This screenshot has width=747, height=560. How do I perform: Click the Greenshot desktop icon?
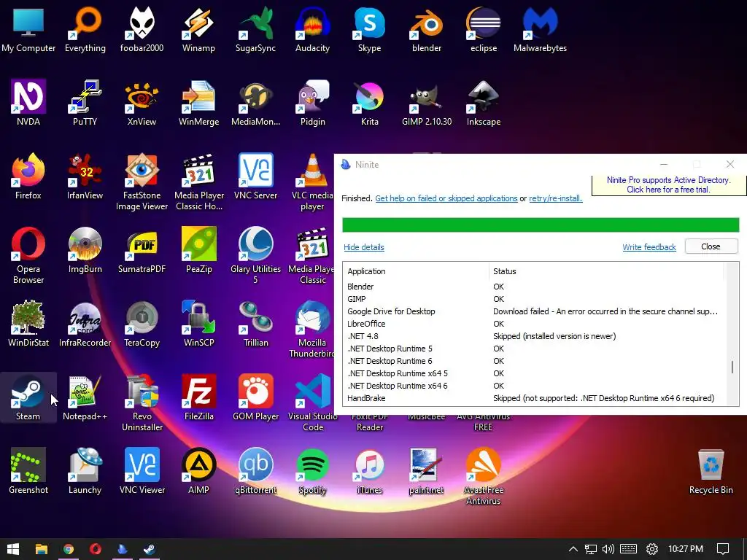[x=28, y=472]
